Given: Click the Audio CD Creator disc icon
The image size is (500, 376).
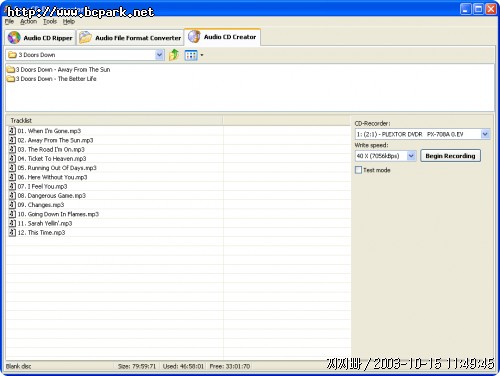Looking at the screenshot, I should coord(194,37).
